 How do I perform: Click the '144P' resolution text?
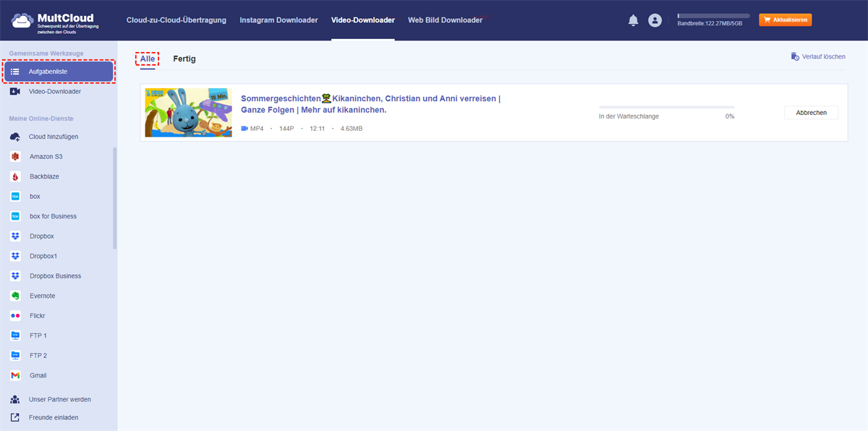pyautogui.click(x=287, y=129)
